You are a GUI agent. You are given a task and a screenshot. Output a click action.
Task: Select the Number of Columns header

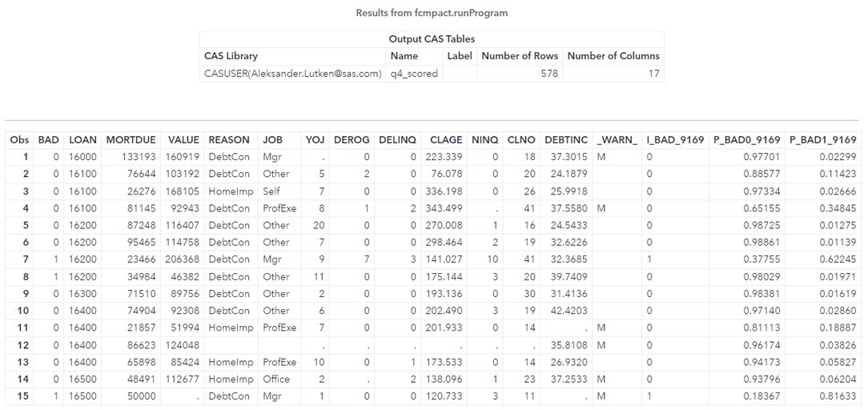(x=613, y=56)
